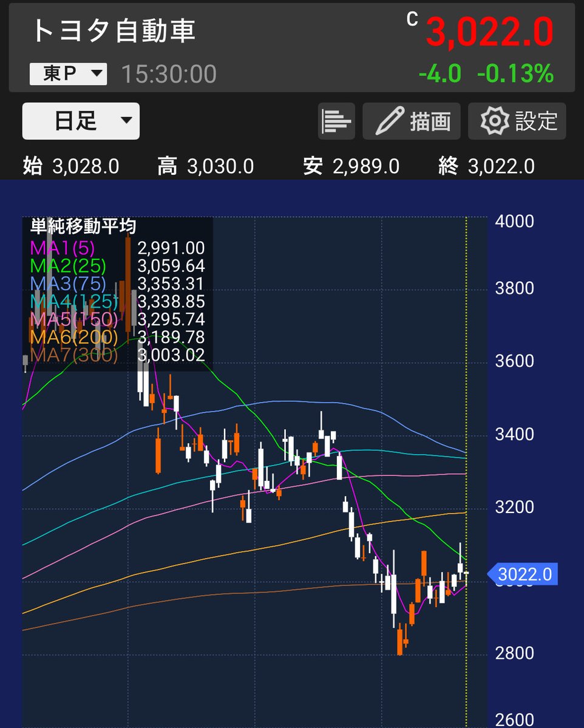The width and height of the screenshot is (584, 728).
Task: Click the 3400 price axis label
Action: tap(514, 435)
